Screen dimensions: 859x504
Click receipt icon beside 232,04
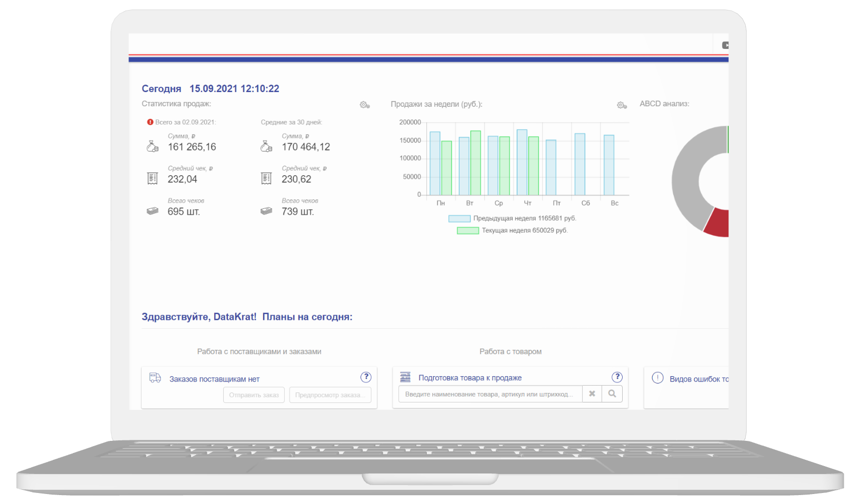153,179
